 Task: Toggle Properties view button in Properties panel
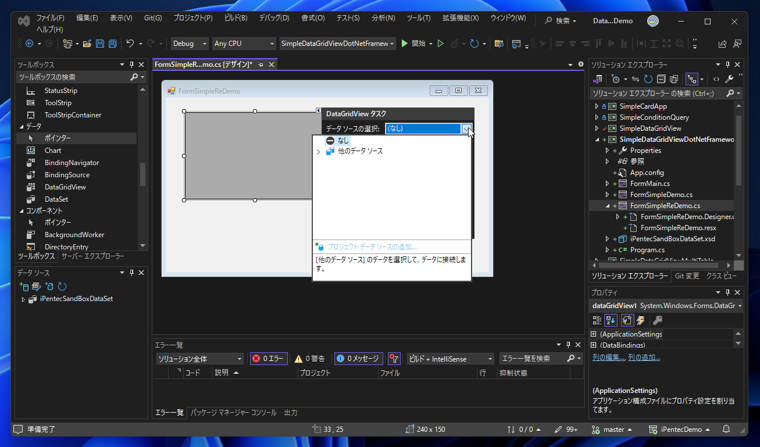(627, 320)
